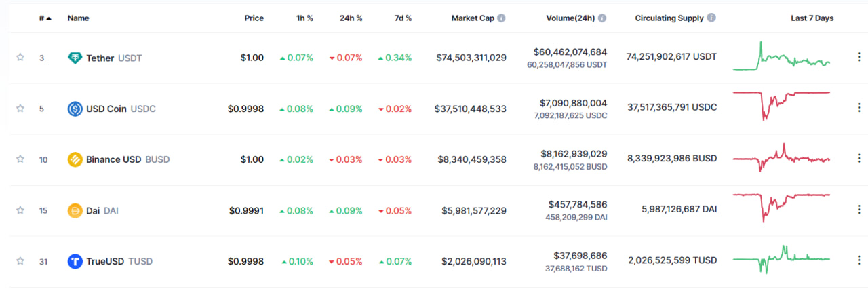Open the more options menu for Tether
The width and height of the screenshot is (868, 291).
[x=859, y=58]
